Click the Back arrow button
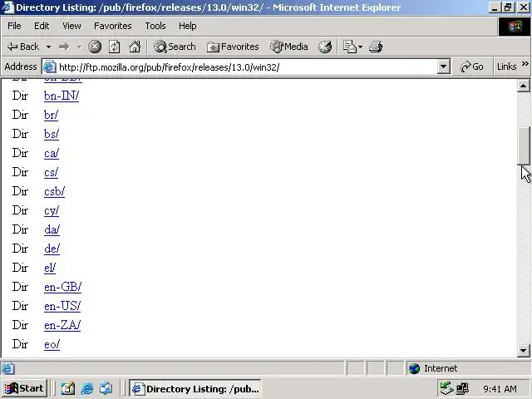532x399 pixels. click(23, 47)
